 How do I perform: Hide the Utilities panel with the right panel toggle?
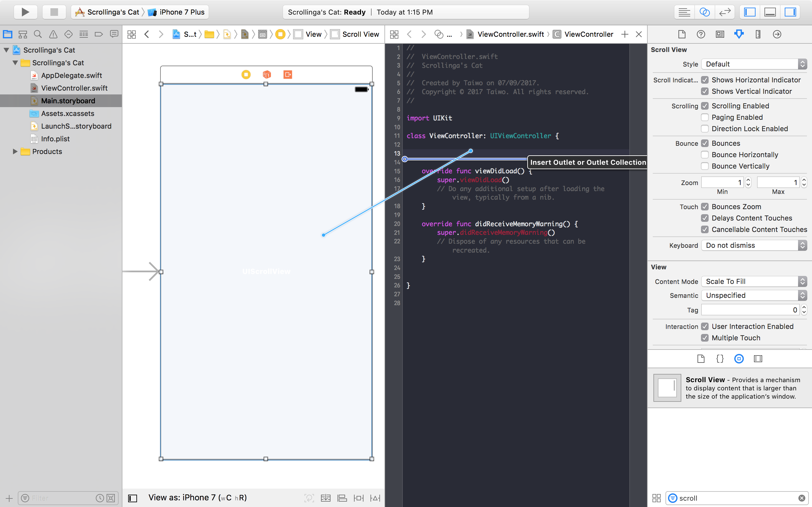[x=790, y=12]
